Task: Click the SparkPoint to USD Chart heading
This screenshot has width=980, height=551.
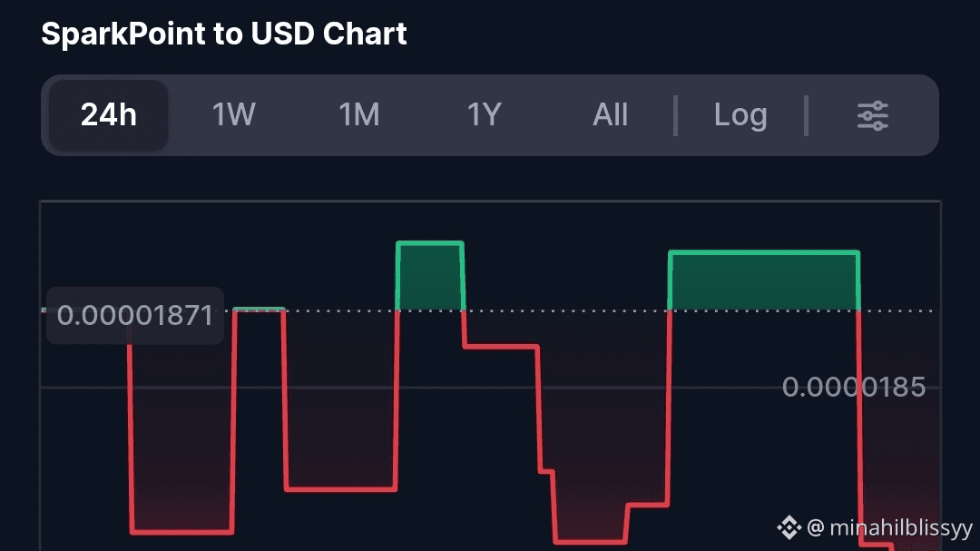Action: 224,34
